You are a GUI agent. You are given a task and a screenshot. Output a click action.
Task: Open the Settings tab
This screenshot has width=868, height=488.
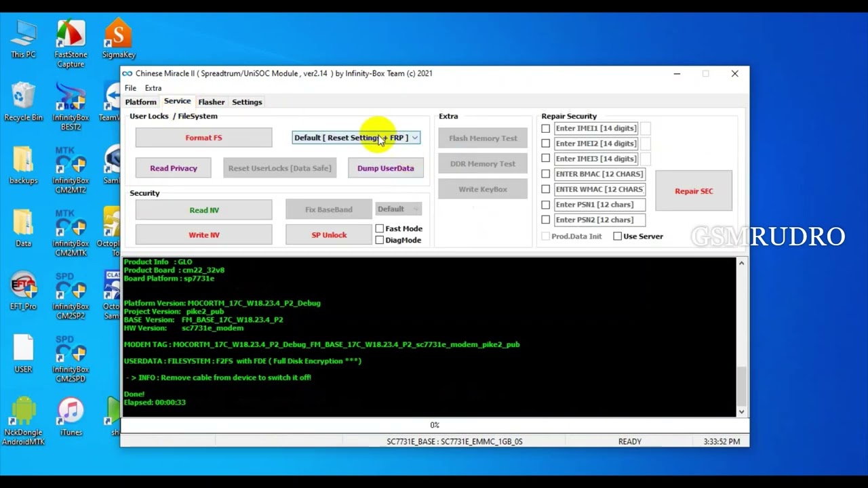click(x=247, y=102)
